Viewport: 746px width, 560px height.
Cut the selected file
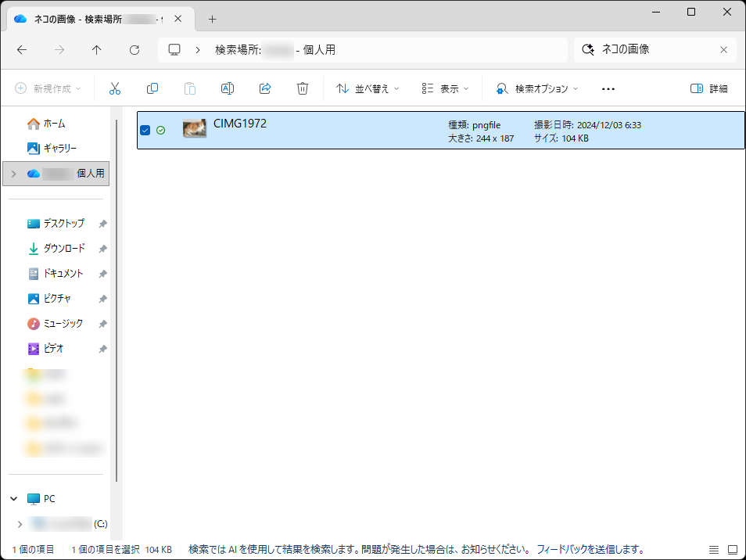point(115,88)
